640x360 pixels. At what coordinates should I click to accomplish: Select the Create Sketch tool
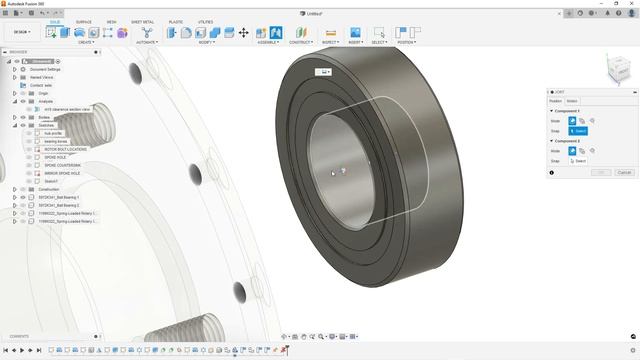click(51, 32)
